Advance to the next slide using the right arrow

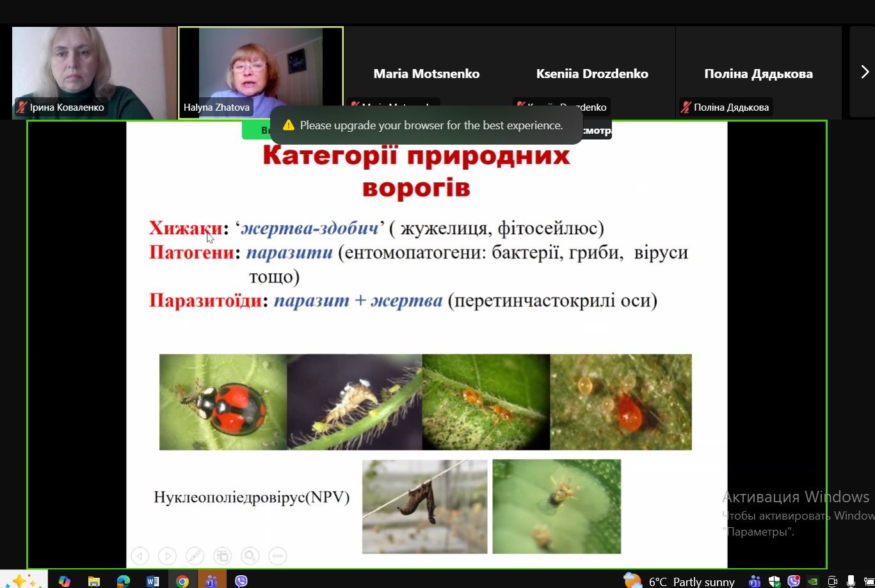coord(167,556)
